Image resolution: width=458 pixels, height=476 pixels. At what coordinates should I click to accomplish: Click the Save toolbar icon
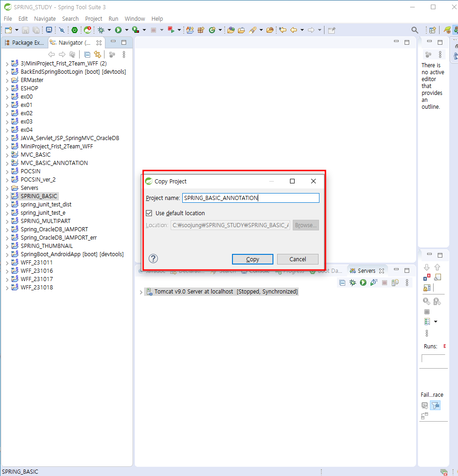tap(25, 30)
